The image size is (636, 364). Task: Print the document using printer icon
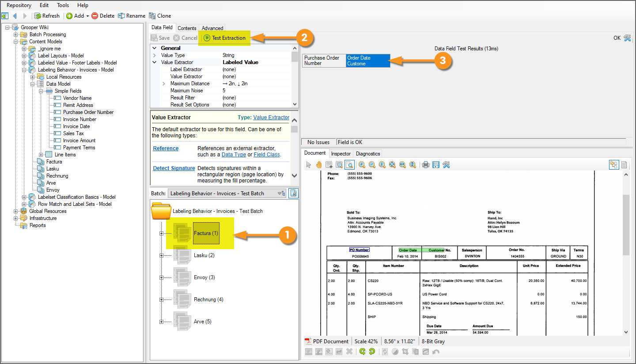(x=426, y=165)
